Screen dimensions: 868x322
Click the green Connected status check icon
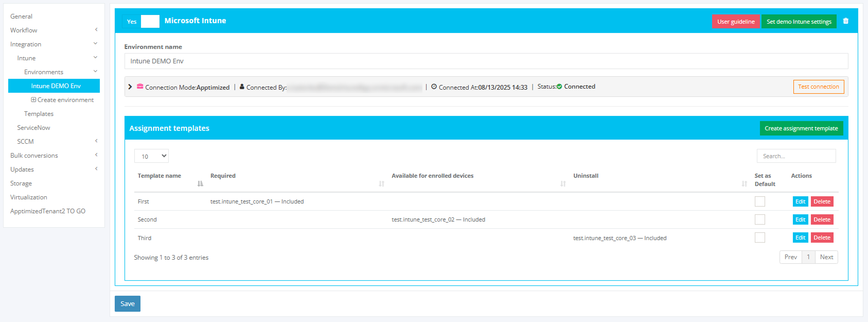click(559, 87)
